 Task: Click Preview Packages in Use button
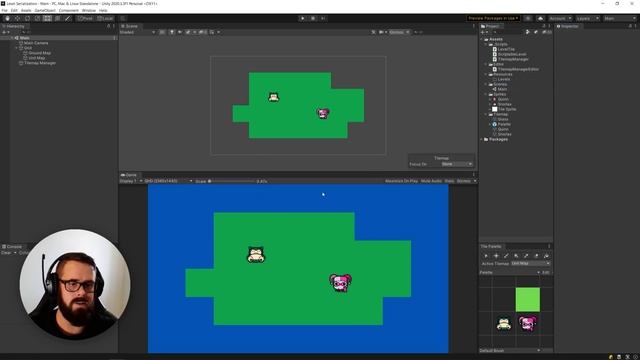click(493, 18)
